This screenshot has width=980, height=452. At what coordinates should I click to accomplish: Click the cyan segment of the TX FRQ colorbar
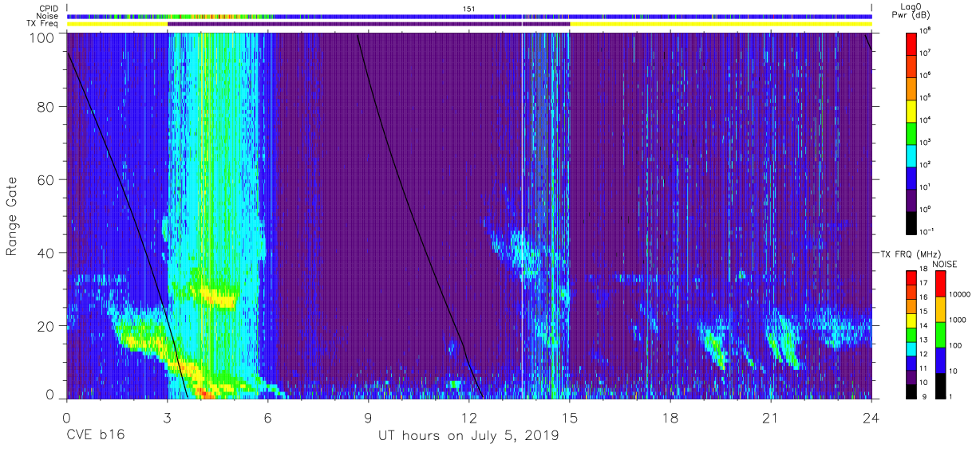pyautogui.click(x=911, y=348)
